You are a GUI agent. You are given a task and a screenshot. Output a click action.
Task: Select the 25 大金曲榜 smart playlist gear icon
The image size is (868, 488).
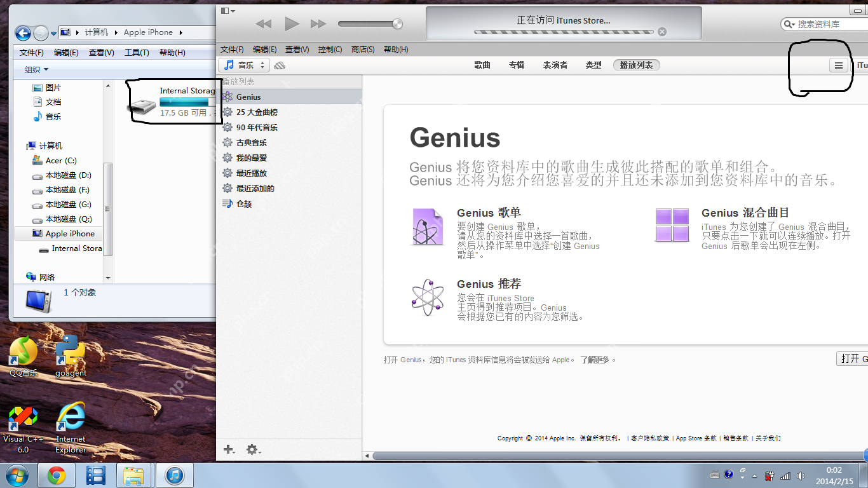click(227, 112)
